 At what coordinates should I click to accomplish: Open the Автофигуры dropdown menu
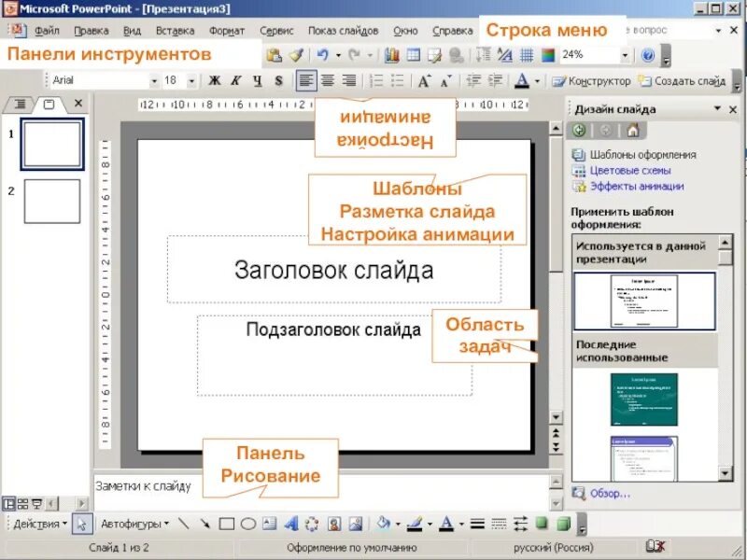(x=134, y=524)
